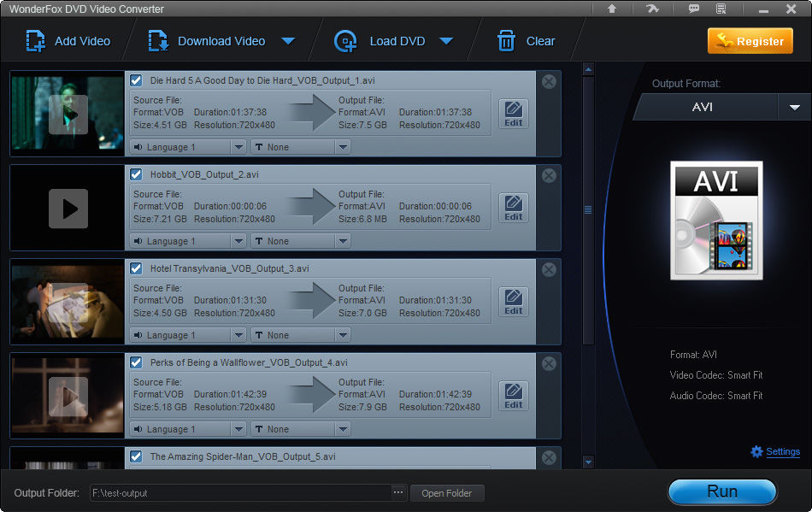Screen dimensions: 812x512
Task: Click the video list scrollbar thumb
Action: coord(588,210)
